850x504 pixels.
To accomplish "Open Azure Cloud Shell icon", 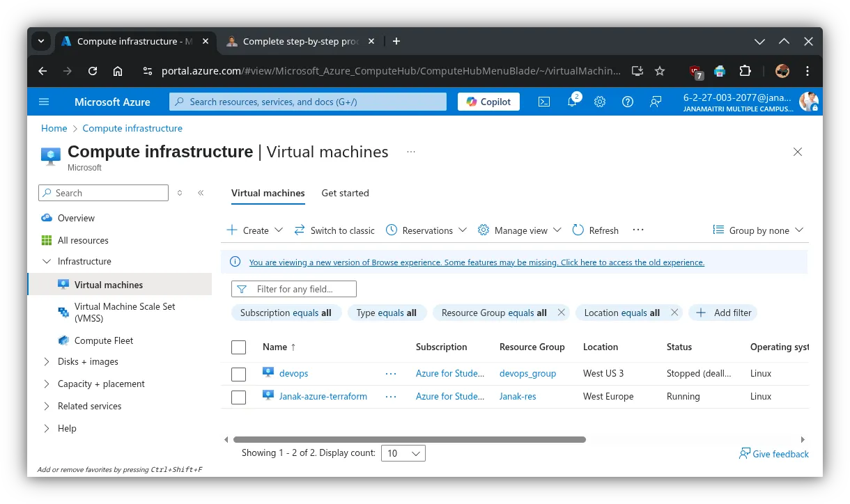I will click(x=544, y=102).
